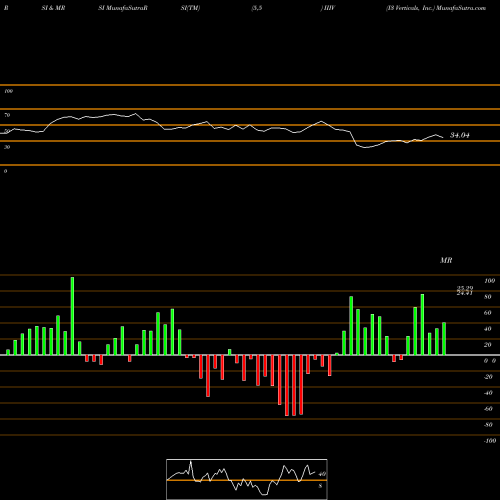The image size is (500, 500).
Task: Click the MunafaSutra.com company title text
Action: 436,8
